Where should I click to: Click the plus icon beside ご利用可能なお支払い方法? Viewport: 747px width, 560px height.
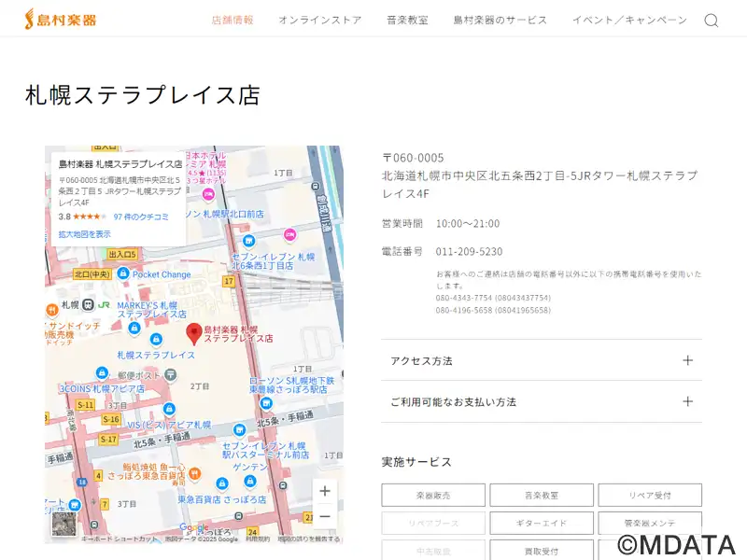(x=687, y=401)
